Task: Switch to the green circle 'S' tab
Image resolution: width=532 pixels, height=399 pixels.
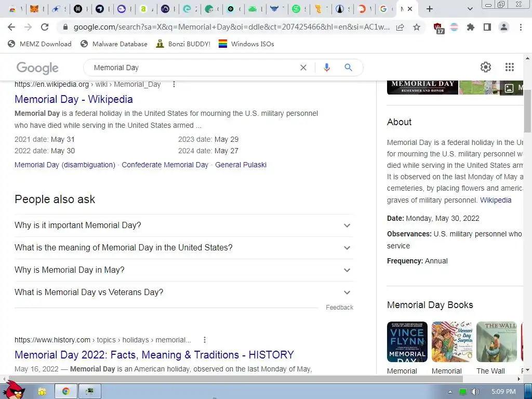Action: (x=296, y=9)
